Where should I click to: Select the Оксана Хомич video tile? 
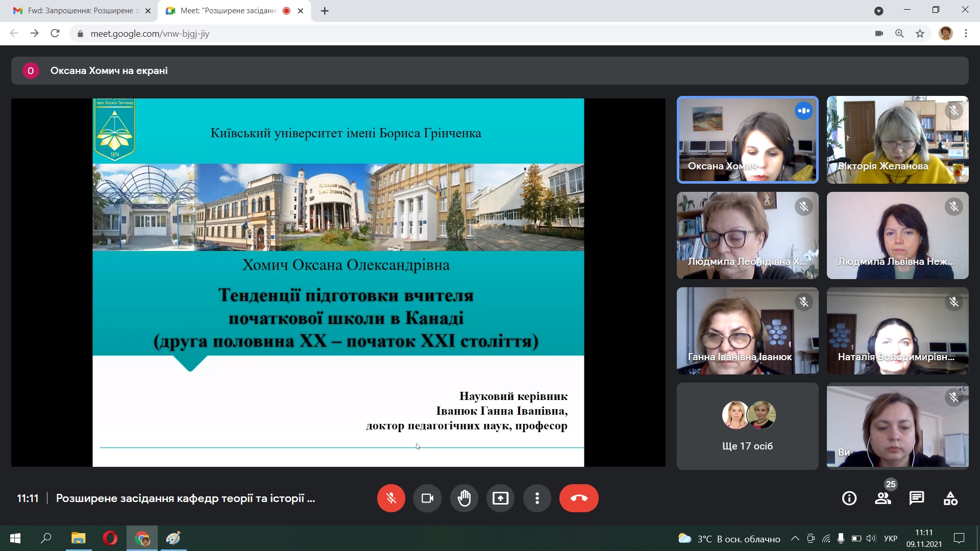(747, 139)
